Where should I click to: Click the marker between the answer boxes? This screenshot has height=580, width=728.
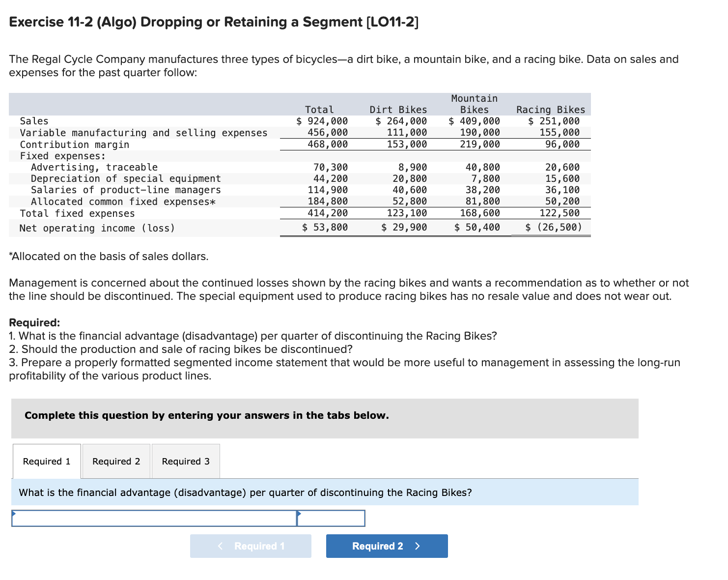click(x=298, y=515)
